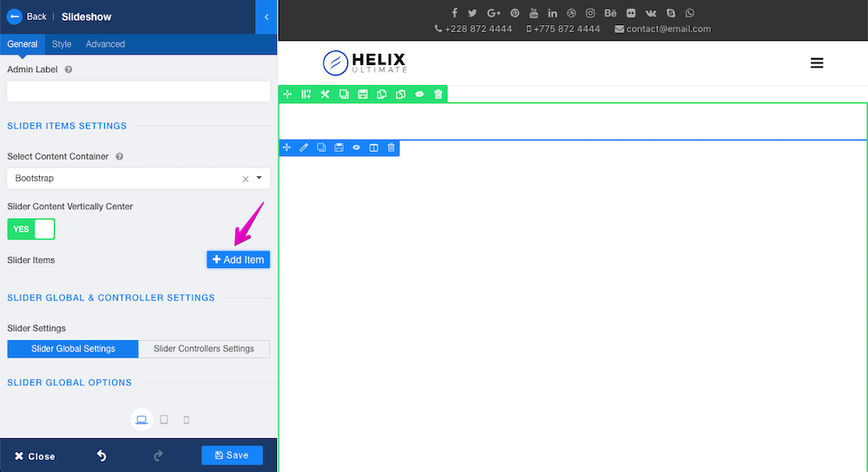868x472 pixels.
Task: Click the contact@email.com link
Action: click(662, 29)
